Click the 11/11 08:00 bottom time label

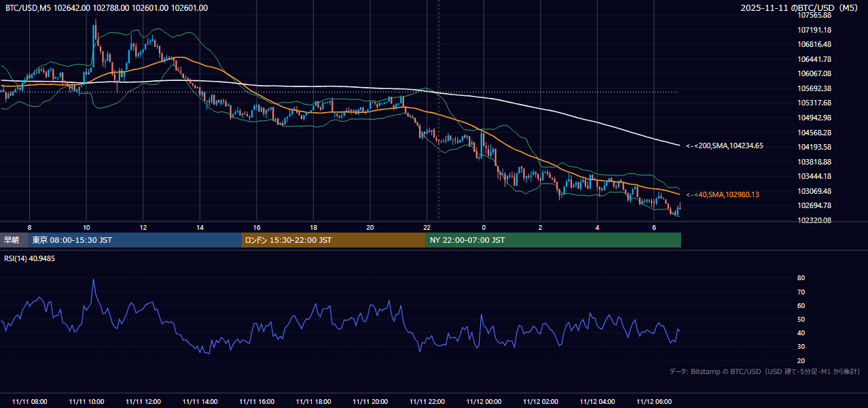[x=29, y=402]
